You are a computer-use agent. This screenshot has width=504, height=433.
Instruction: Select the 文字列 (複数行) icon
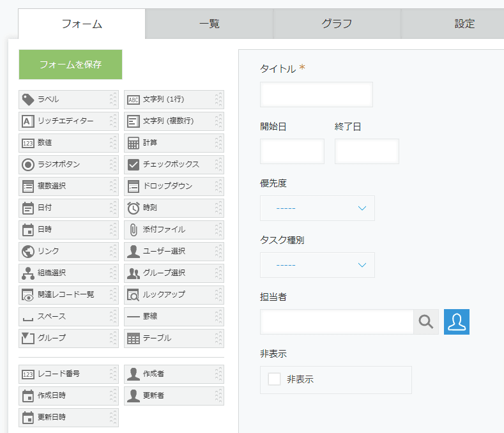tap(134, 121)
